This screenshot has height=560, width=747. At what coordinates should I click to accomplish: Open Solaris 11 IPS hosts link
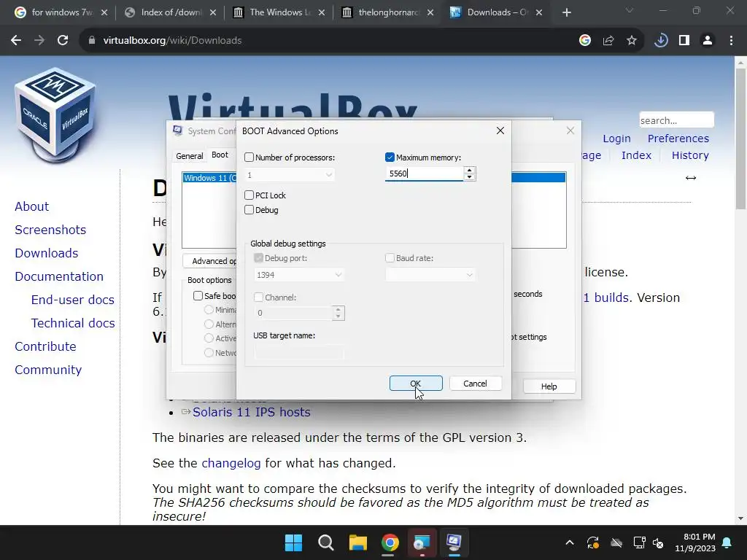(252, 412)
